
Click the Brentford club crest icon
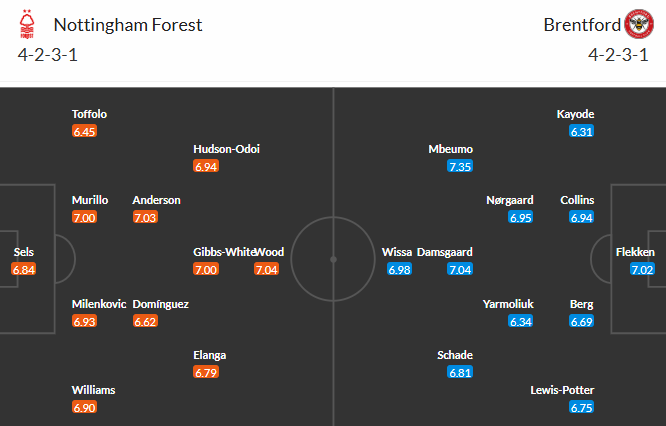[x=639, y=24]
